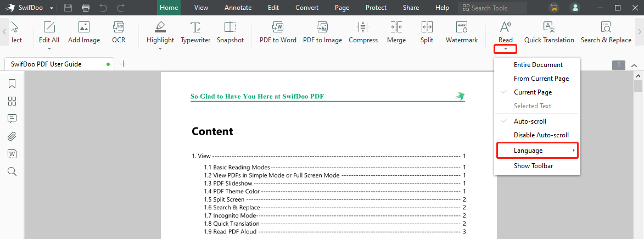
Task: Switch to the Share tab
Action: (411, 8)
